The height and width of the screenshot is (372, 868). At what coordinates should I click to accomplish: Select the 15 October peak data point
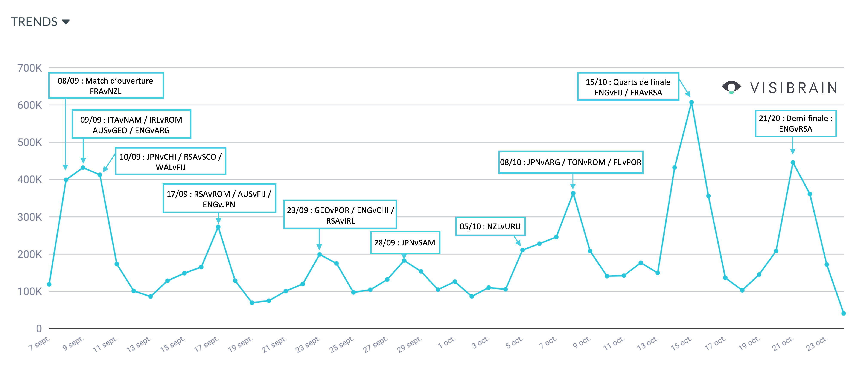pos(691,102)
